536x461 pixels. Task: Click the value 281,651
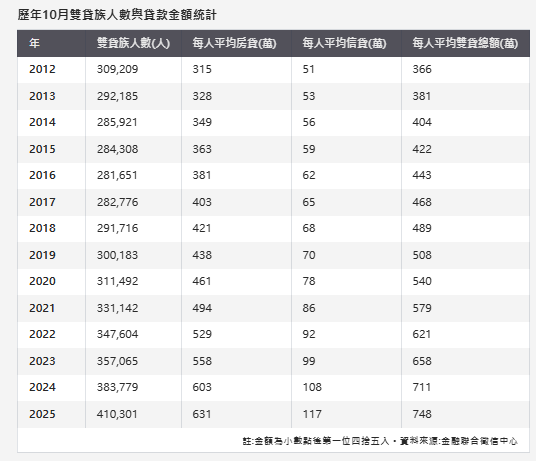117,175
